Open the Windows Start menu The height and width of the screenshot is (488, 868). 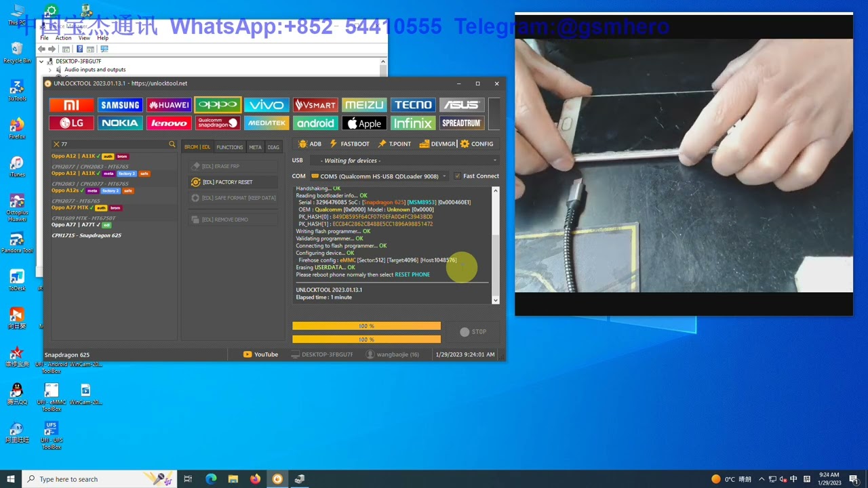pos(11,479)
